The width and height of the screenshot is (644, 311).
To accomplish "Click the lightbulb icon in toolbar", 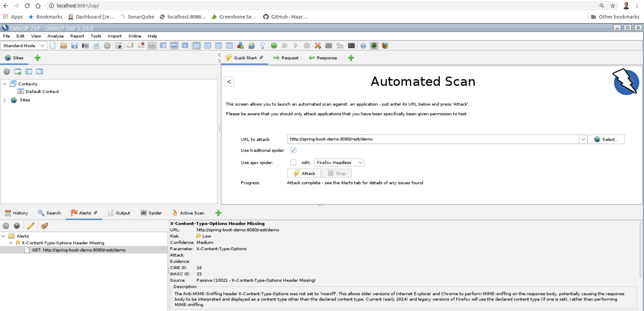I will pos(263,46).
